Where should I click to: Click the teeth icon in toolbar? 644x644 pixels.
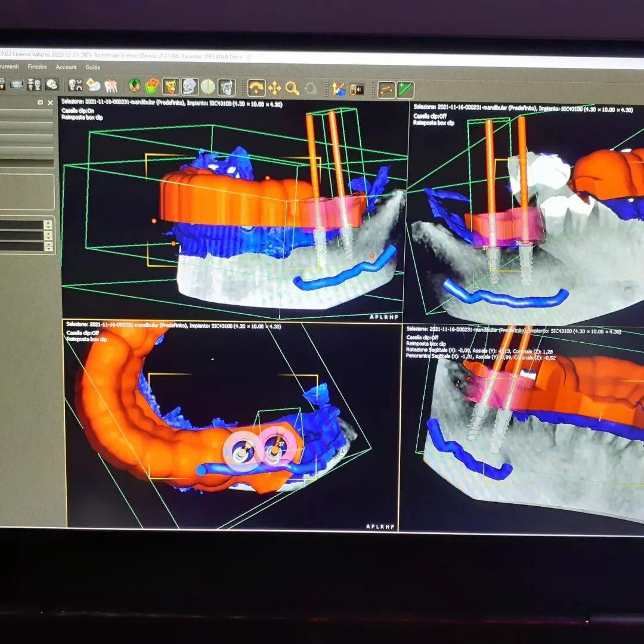[x=110, y=85]
